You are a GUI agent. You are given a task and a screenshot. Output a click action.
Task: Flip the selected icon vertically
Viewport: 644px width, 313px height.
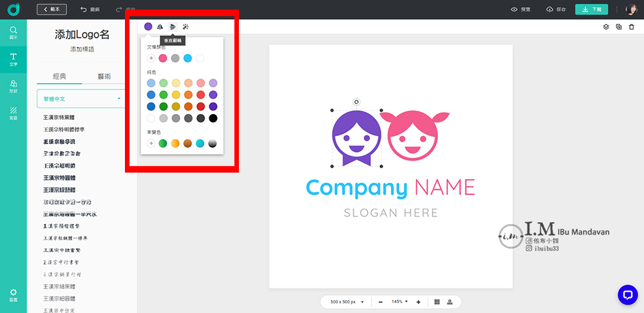[173, 26]
